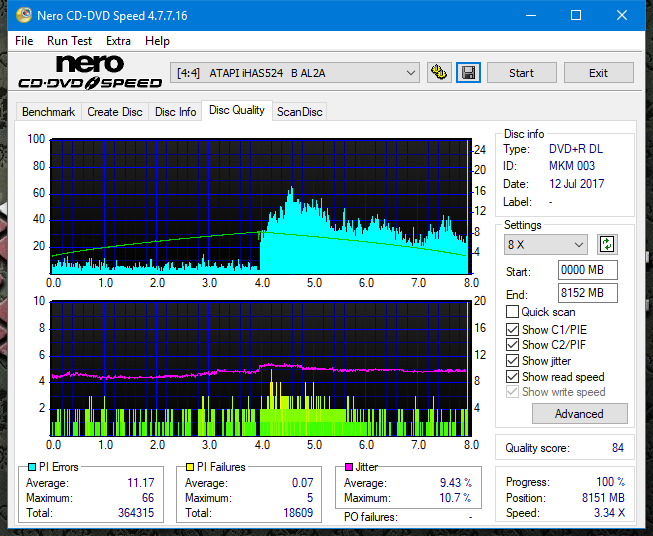Viewport: 653px width, 536px height.
Task: Open the 8 X speed dropdown
Action: tap(546, 244)
